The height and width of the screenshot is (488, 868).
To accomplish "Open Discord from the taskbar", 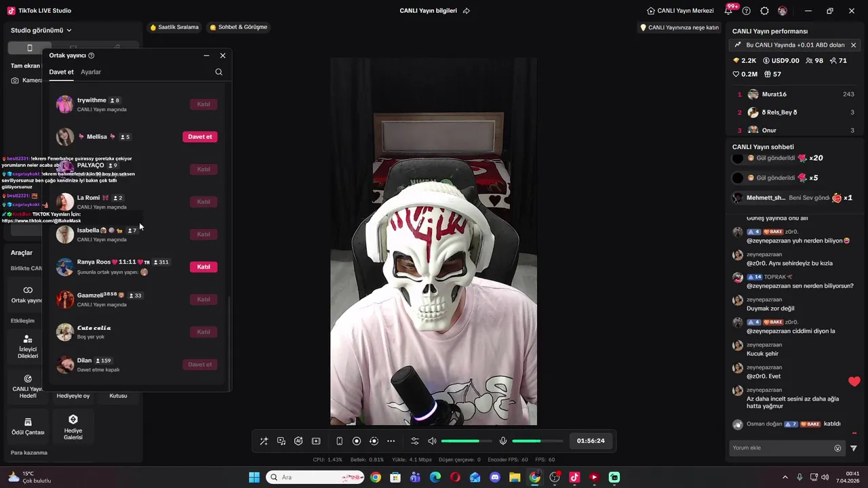I will click(x=495, y=477).
